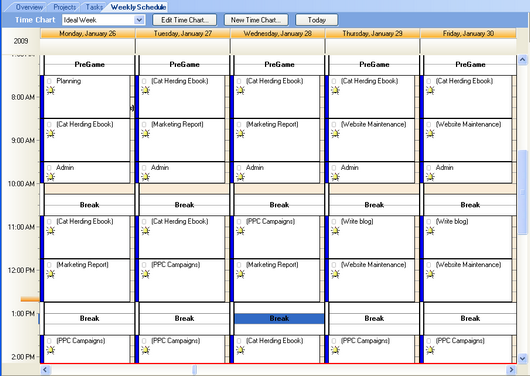Image resolution: width=530 pixels, height=376 pixels.
Task: Check Friday's 11 AM Write blog checkbox
Action: [429, 221]
